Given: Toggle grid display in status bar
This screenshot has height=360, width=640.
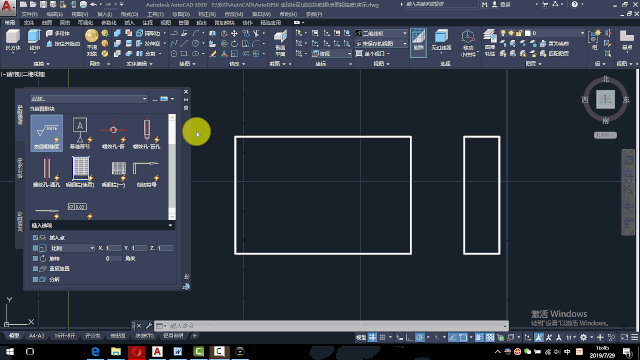Looking at the screenshot, I should click(372, 337).
